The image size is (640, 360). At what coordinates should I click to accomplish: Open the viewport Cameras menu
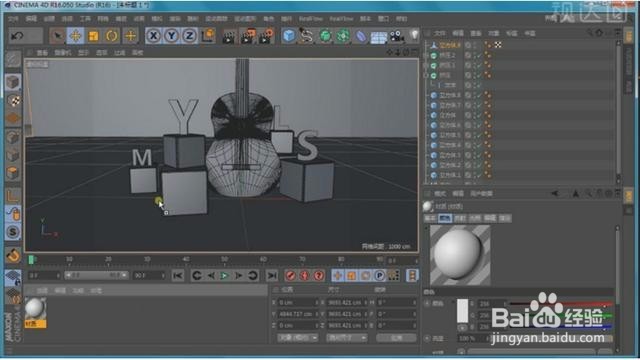(x=62, y=53)
